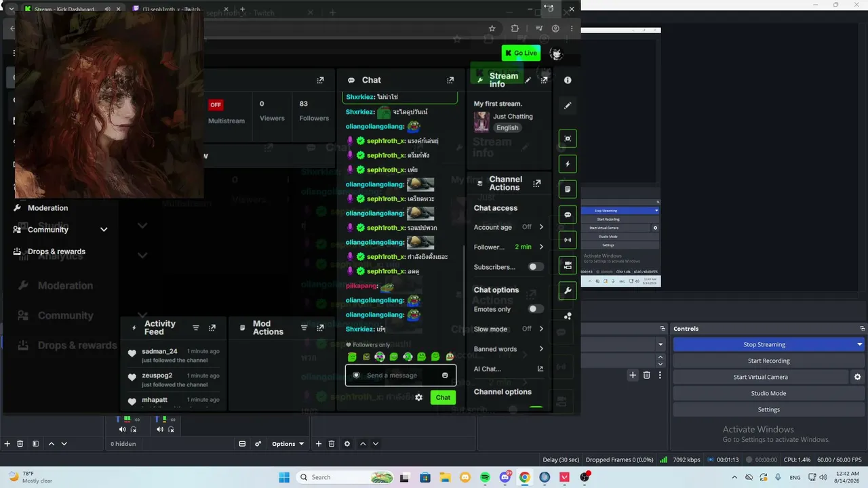The width and height of the screenshot is (868, 488).
Task: Add a new scene transition in OBS
Action: tap(633, 375)
